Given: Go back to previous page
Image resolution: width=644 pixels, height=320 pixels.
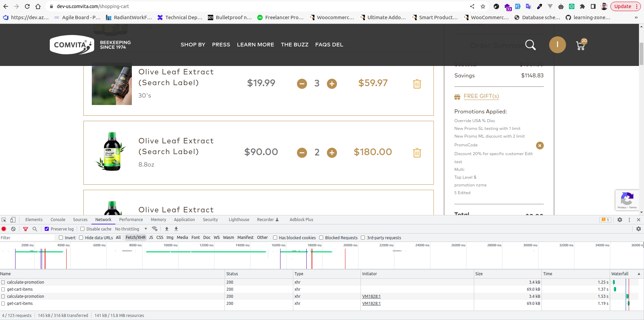Looking at the screenshot, I should tap(6, 6).
